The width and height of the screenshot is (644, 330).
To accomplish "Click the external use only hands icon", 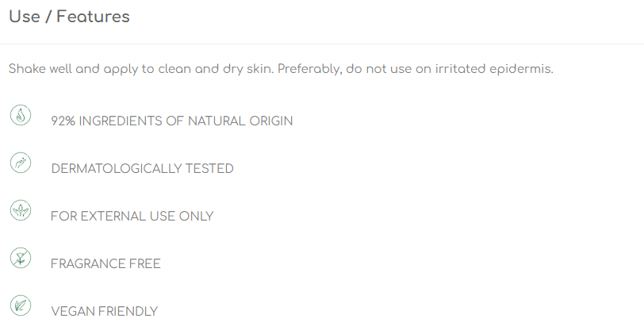I will click(x=21, y=210).
